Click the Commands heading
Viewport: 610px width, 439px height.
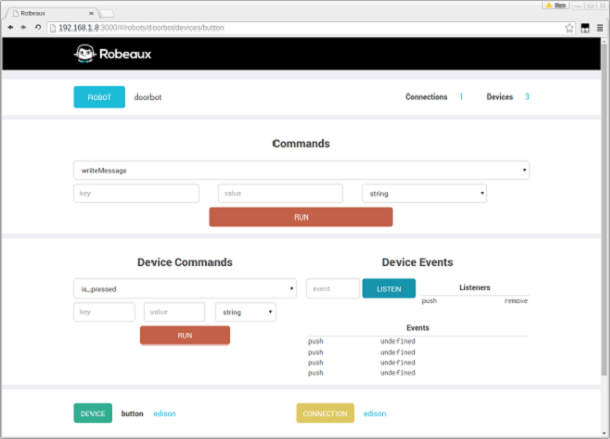point(301,144)
